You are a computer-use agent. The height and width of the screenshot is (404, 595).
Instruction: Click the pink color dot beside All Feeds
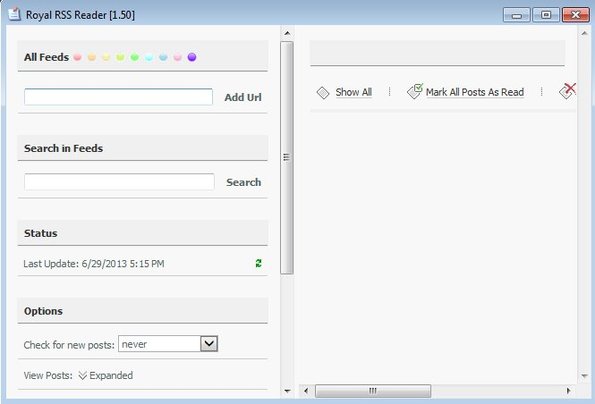pos(77,57)
